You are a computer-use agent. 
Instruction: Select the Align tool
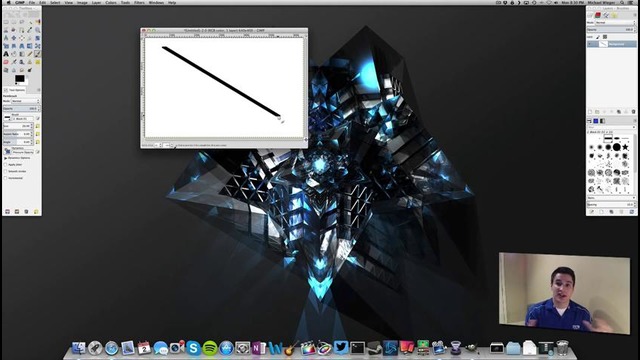coord(22,38)
